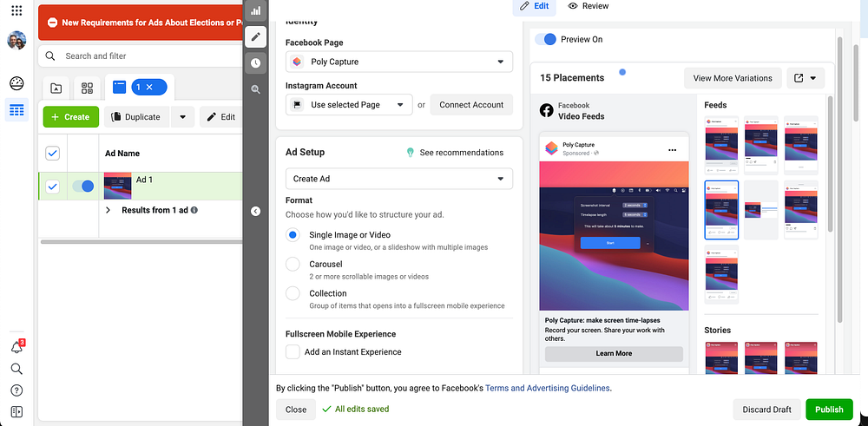The image size is (868, 426).
Task: Open the selected ads tab
Action: point(140,87)
